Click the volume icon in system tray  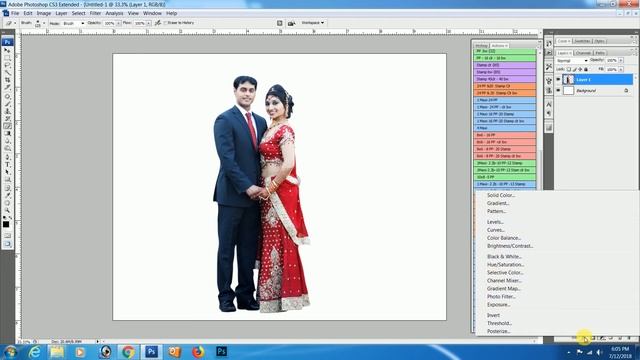tap(599, 352)
